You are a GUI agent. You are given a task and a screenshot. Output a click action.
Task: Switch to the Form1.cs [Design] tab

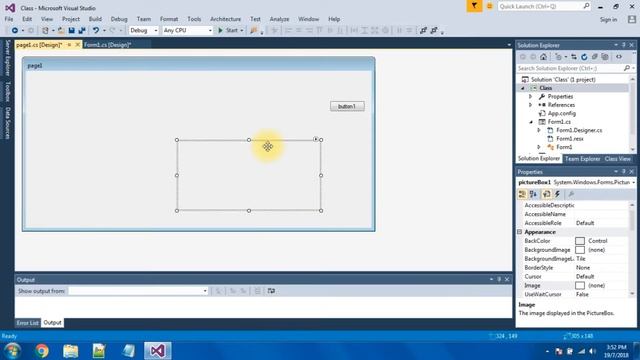[x=107, y=45]
